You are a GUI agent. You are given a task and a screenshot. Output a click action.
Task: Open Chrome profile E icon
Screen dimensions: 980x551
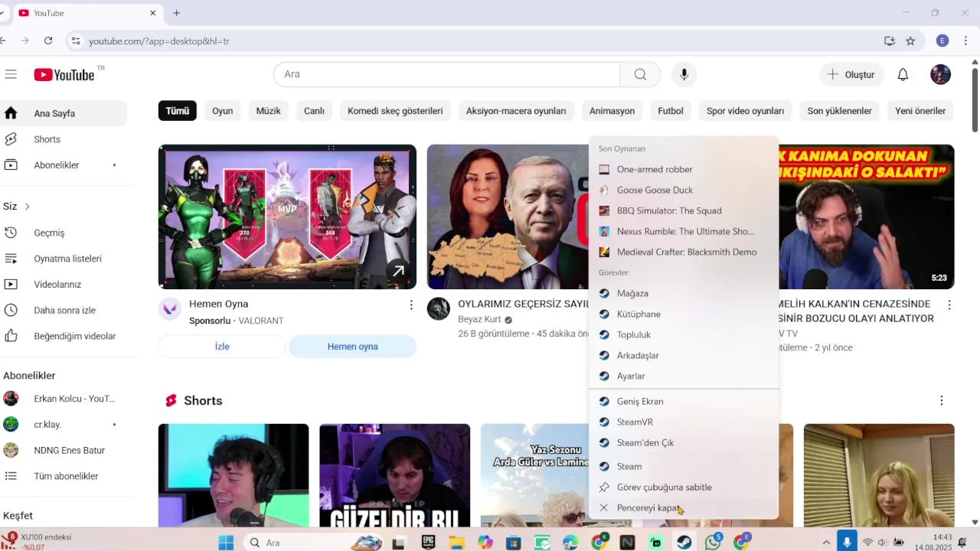pyautogui.click(x=942, y=41)
